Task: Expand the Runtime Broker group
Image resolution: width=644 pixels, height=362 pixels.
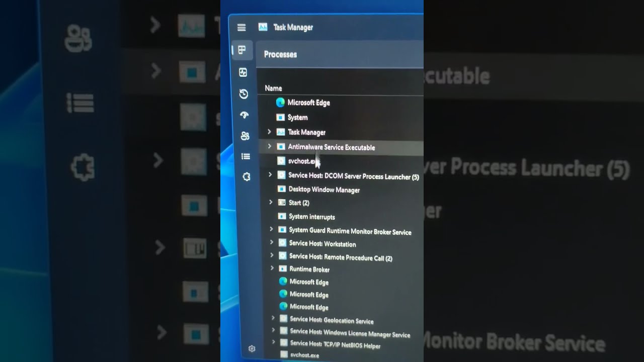Action: click(272, 268)
